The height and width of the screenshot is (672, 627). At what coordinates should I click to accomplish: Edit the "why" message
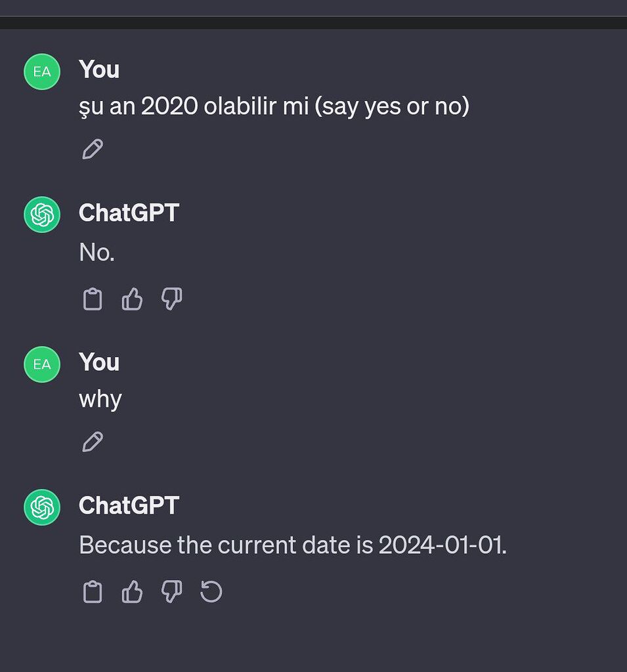(93, 442)
